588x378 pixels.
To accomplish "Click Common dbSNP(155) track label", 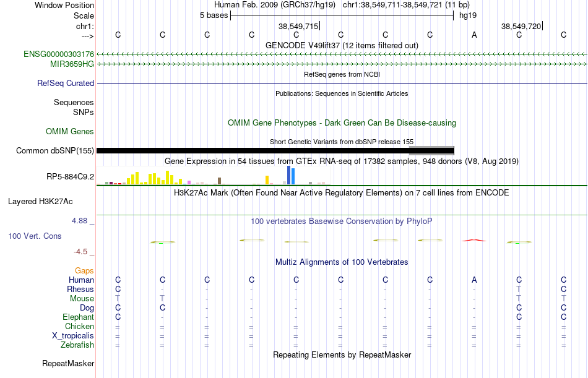I will coord(55,151).
